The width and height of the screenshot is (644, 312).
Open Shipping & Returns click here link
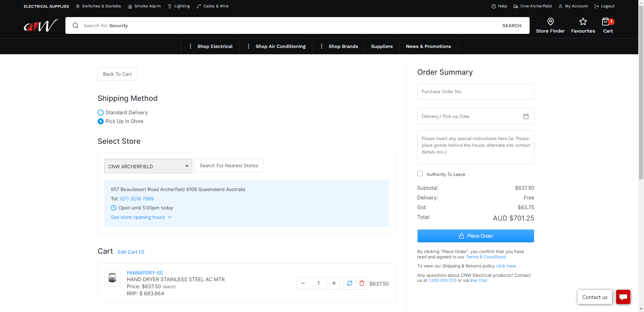(x=506, y=266)
